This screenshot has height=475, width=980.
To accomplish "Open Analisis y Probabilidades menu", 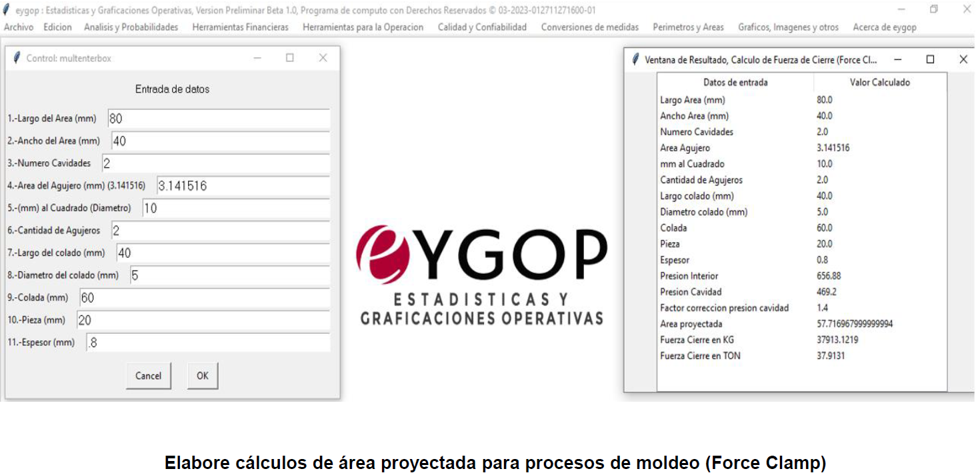I will coord(131,27).
